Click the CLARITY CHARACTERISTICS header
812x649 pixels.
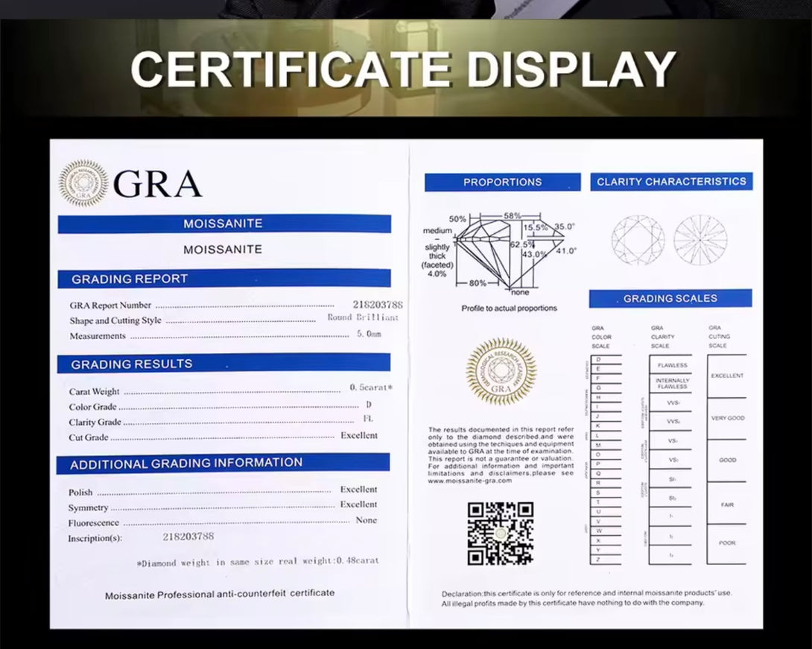point(671,181)
